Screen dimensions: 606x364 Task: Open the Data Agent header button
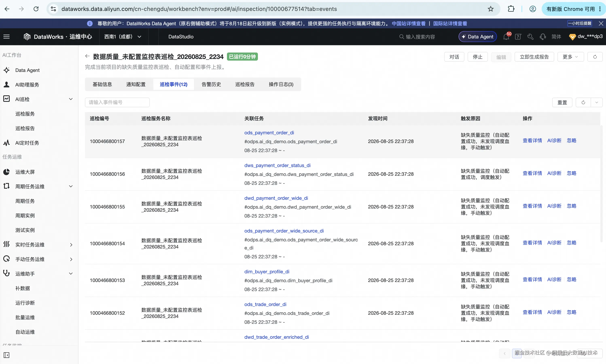click(478, 37)
